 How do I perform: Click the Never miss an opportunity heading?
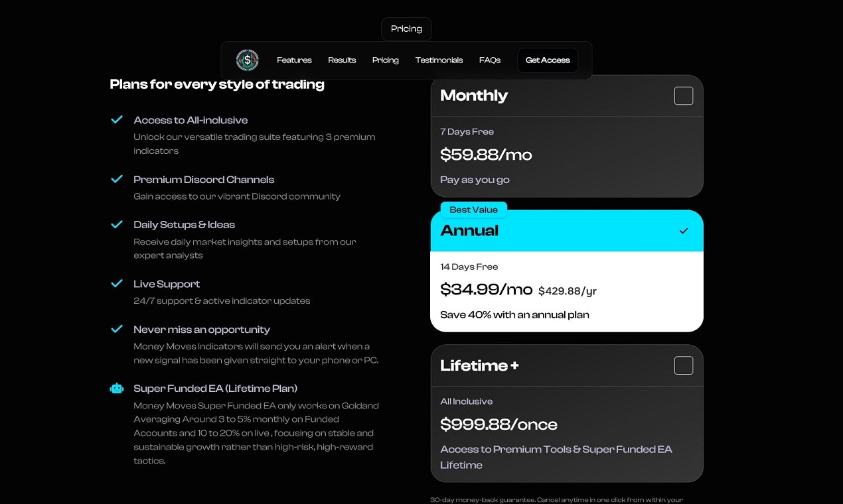202,330
